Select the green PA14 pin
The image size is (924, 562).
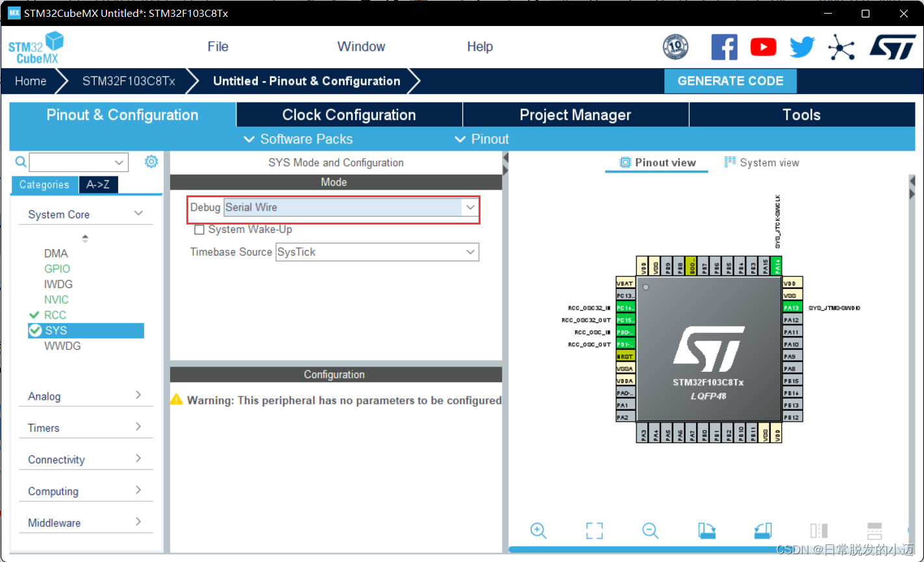pyautogui.click(x=777, y=266)
